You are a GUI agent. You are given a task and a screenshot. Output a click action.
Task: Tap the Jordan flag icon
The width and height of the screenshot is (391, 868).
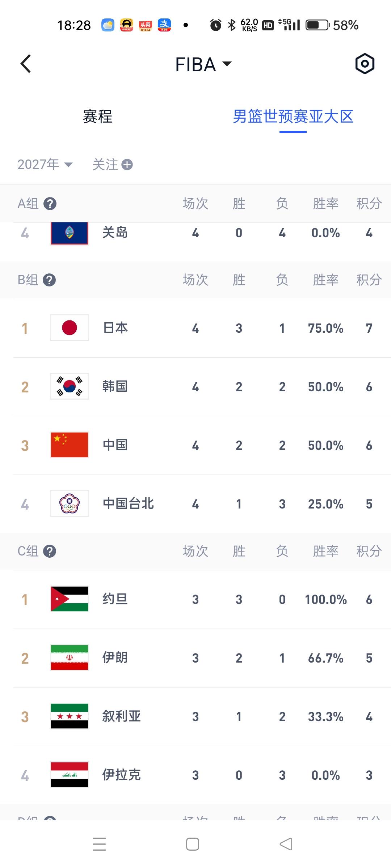pyautogui.click(x=70, y=599)
